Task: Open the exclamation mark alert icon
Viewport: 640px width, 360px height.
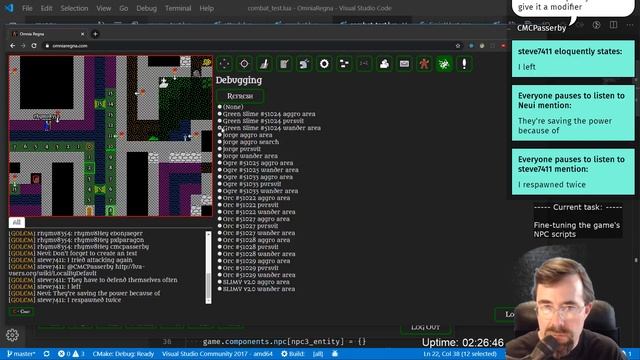Action: 464,64
